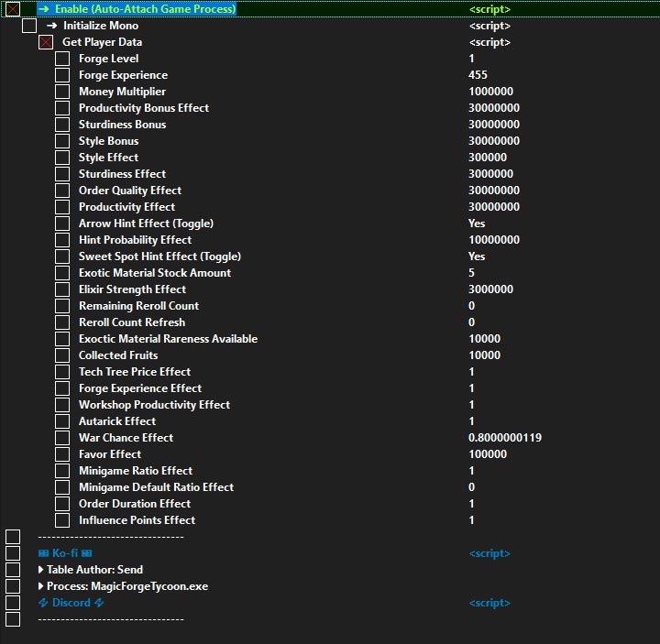Viewport: 660px width, 644px height.
Task: Click the arrow icon before Initialize Mono
Action: point(52,26)
